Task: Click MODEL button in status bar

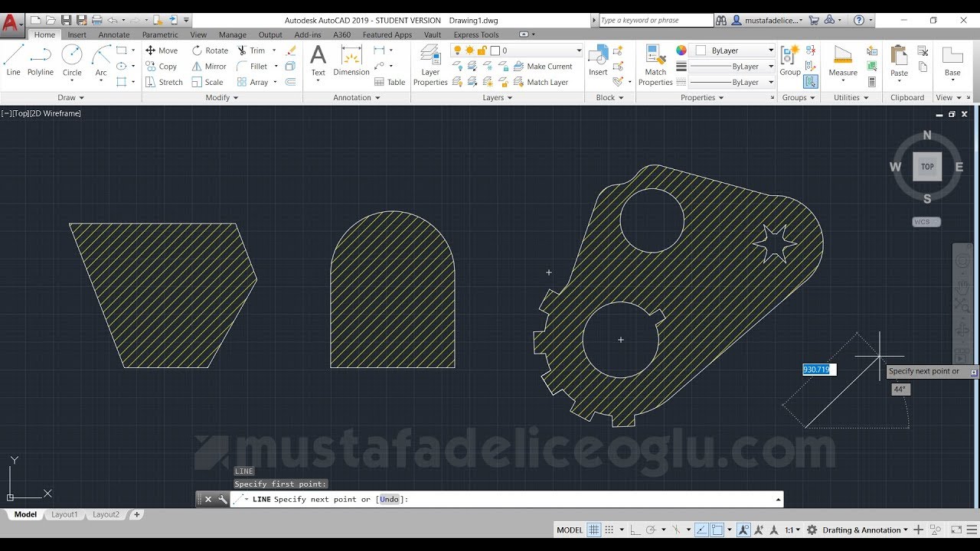Action: pos(570,530)
